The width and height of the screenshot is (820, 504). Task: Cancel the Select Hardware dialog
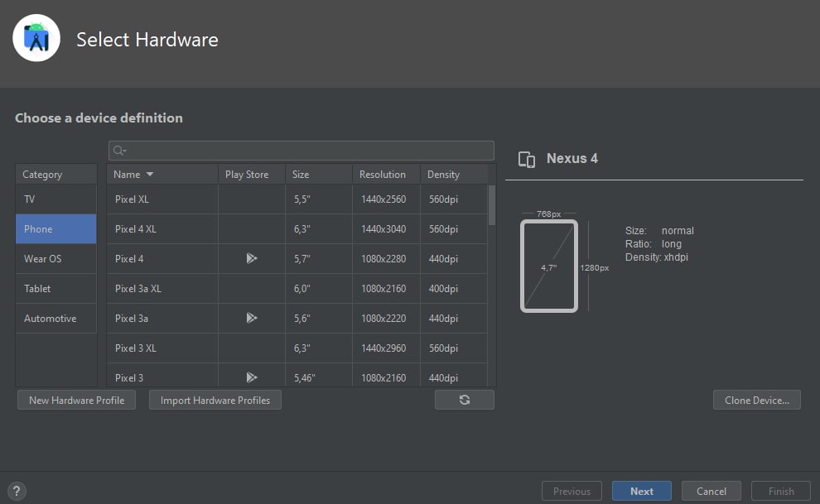click(711, 491)
